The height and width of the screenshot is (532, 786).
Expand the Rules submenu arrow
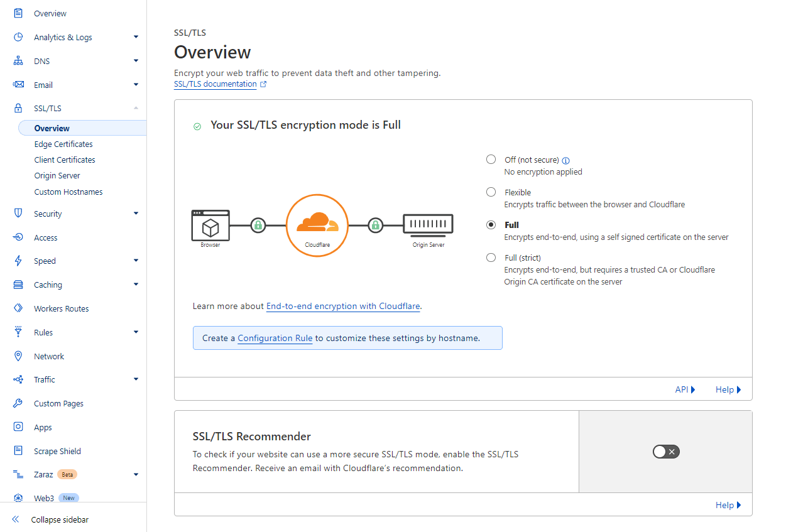click(136, 332)
